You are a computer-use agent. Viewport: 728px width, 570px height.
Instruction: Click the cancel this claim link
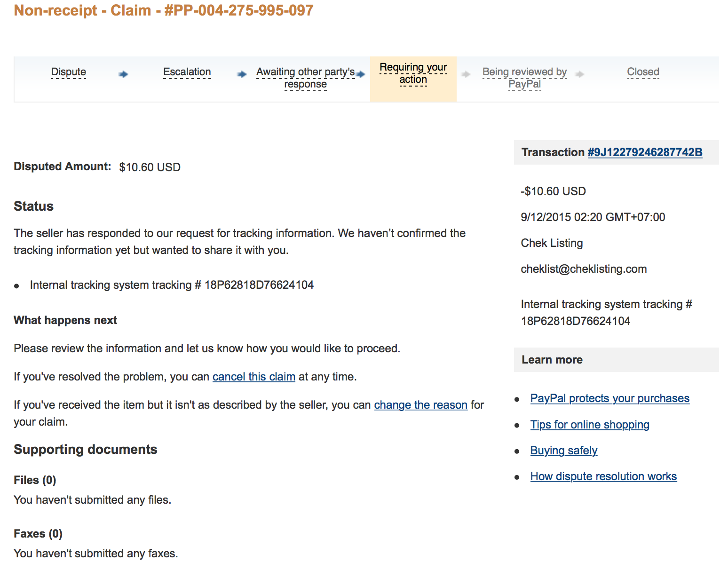(x=253, y=377)
